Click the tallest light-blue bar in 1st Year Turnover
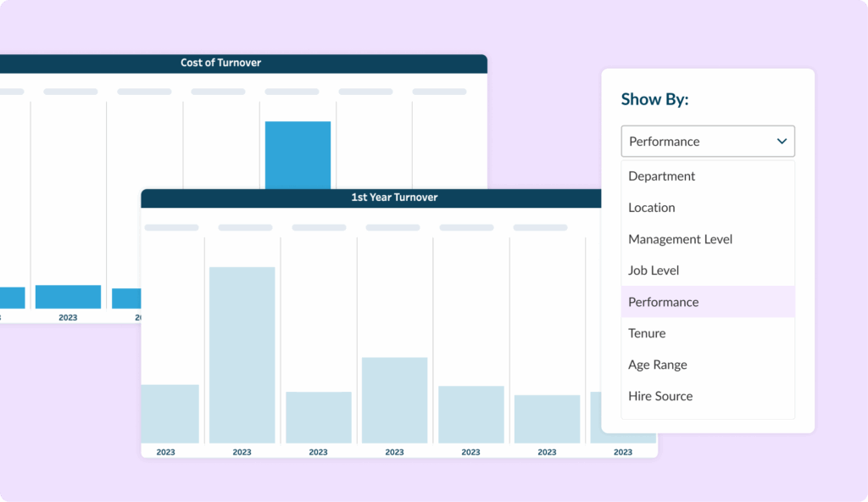868x502 pixels. (242, 354)
